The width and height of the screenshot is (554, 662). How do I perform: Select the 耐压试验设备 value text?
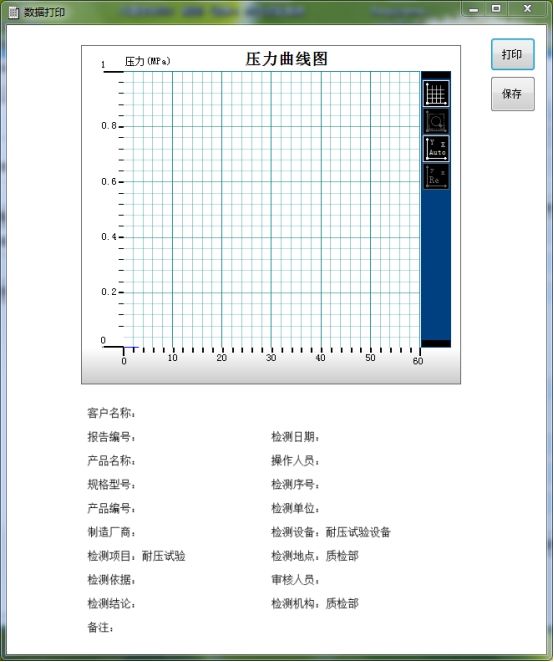(x=358, y=532)
